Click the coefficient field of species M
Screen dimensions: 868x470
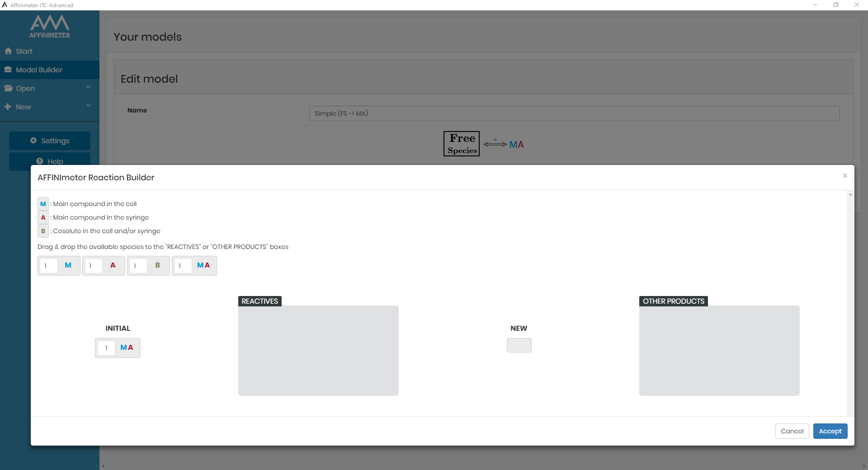pos(49,266)
